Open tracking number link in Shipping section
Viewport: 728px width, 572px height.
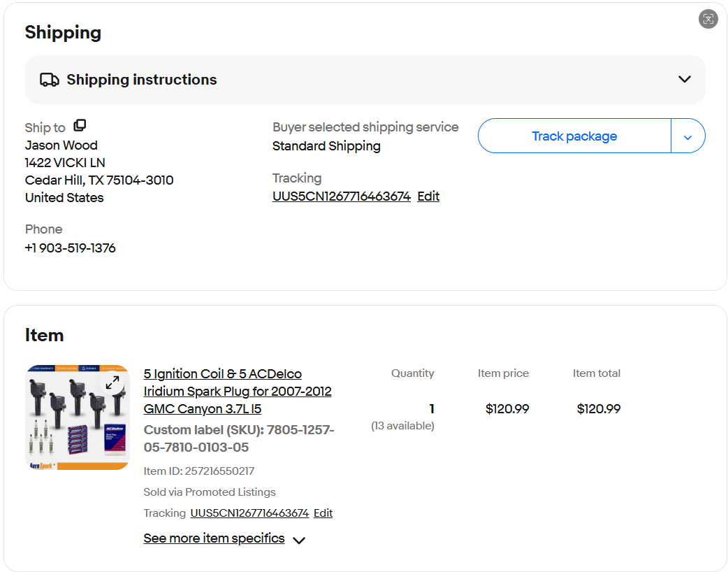341,196
